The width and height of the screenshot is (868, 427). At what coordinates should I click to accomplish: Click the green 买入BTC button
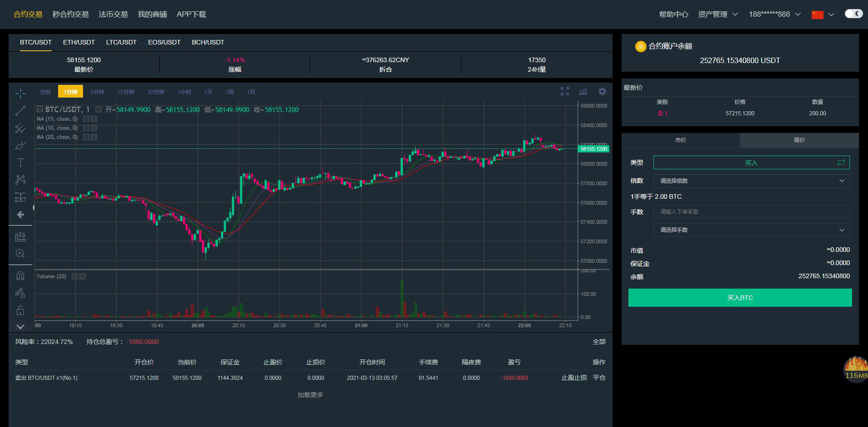[x=740, y=298]
